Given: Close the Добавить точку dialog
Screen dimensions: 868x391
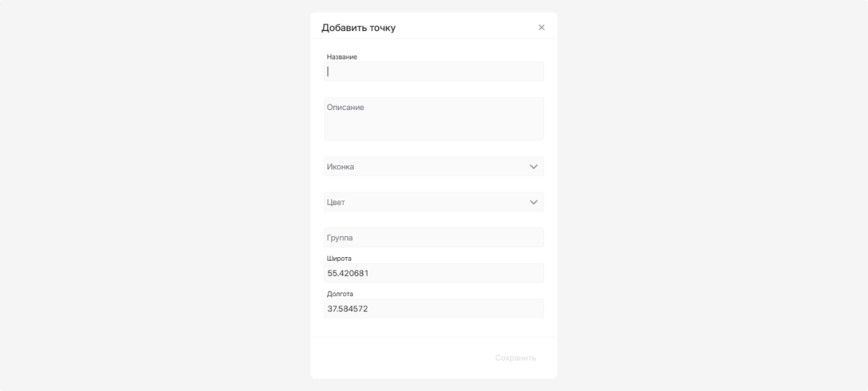Looking at the screenshot, I should tap(542, 28).
